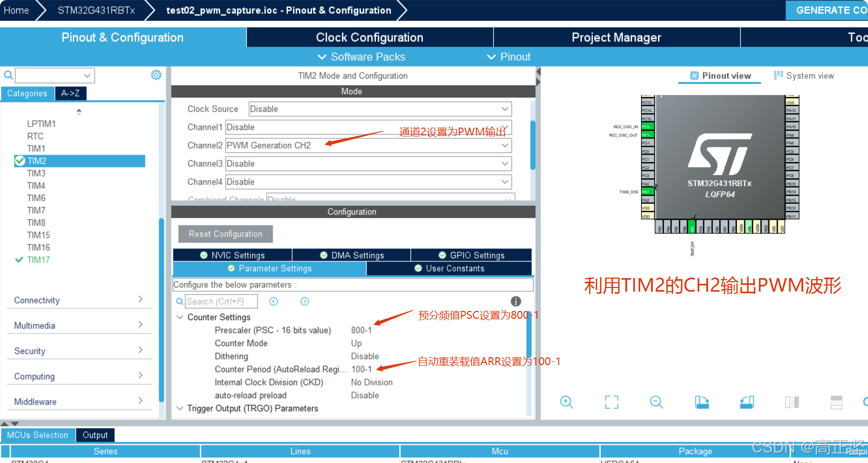Collapse the Counter Settings group

(x=180, y=317)
